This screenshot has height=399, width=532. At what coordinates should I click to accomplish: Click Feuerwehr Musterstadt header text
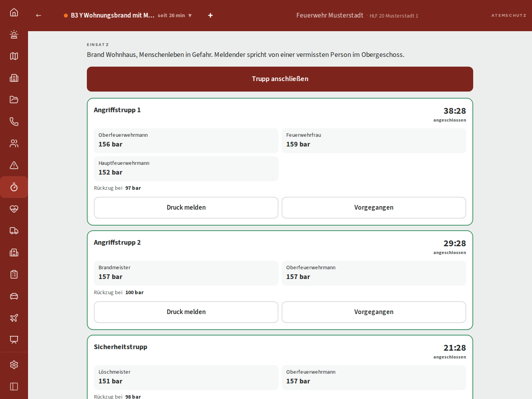click(330, 15)
